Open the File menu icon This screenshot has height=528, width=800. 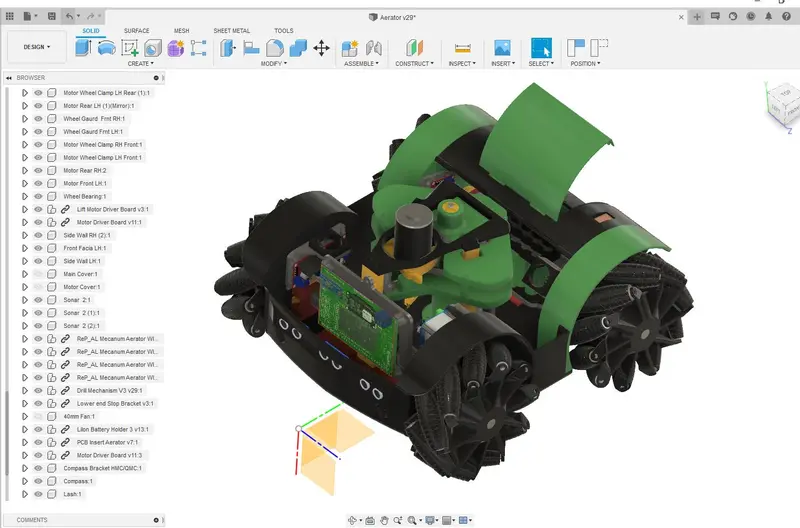[30, 16]
